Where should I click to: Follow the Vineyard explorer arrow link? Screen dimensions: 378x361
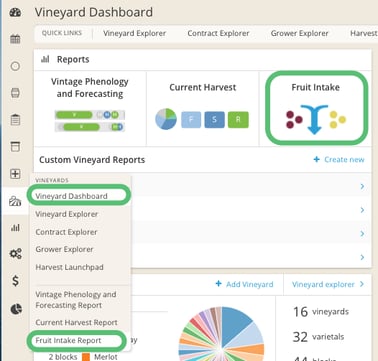coord(328,284)
